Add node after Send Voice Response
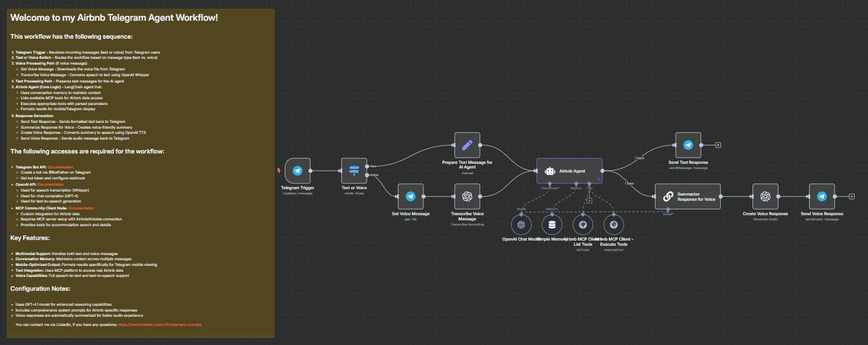 point(852,197)
